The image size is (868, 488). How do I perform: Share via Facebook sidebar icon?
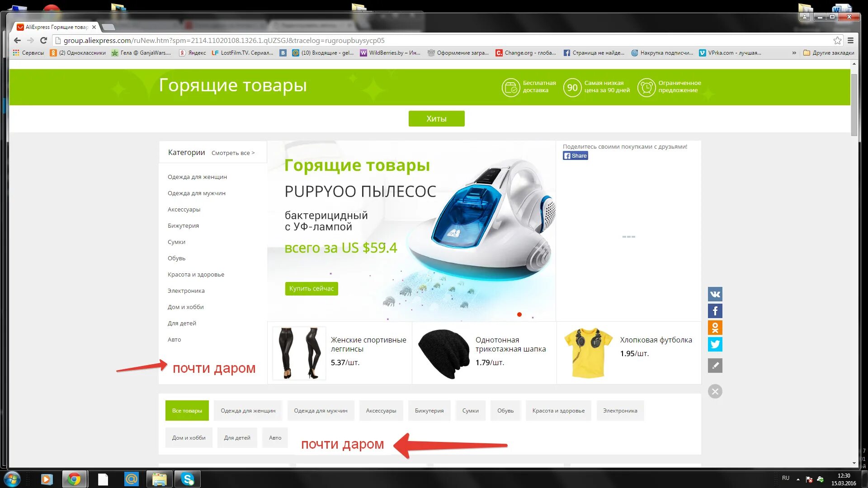[715, 311]
